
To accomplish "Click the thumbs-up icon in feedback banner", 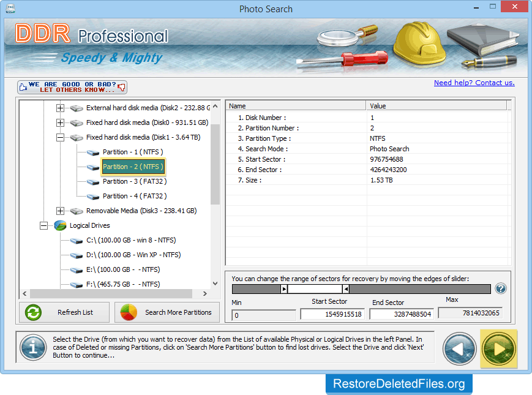I will [23, 87].
